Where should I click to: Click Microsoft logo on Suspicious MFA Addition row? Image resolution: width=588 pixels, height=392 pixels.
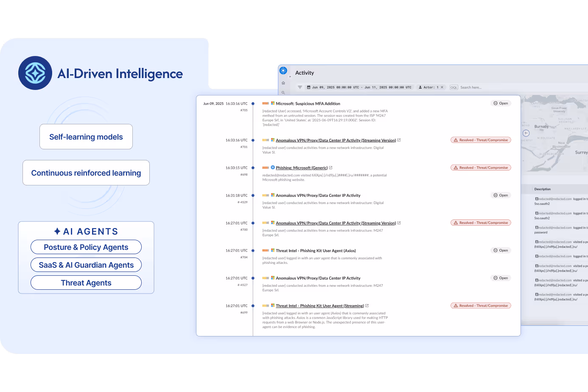point(273,103)
